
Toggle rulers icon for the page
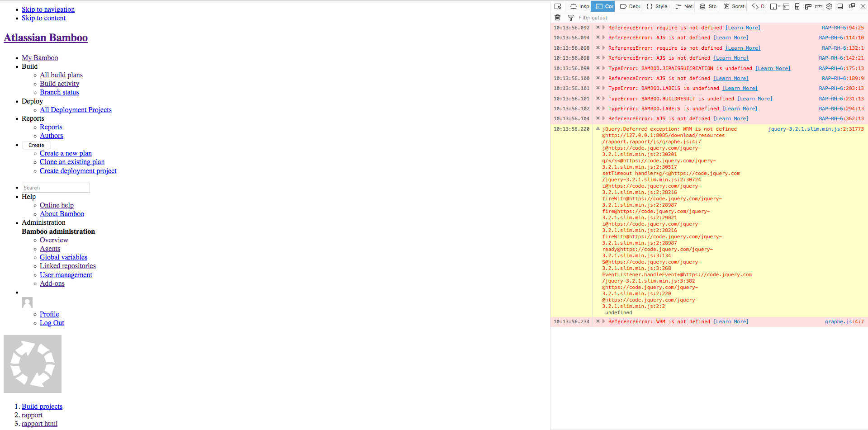(808, 6)
